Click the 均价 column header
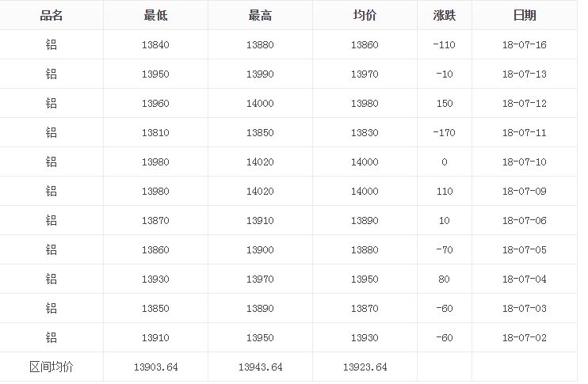The image size is (588, 384). coord(365,16)
